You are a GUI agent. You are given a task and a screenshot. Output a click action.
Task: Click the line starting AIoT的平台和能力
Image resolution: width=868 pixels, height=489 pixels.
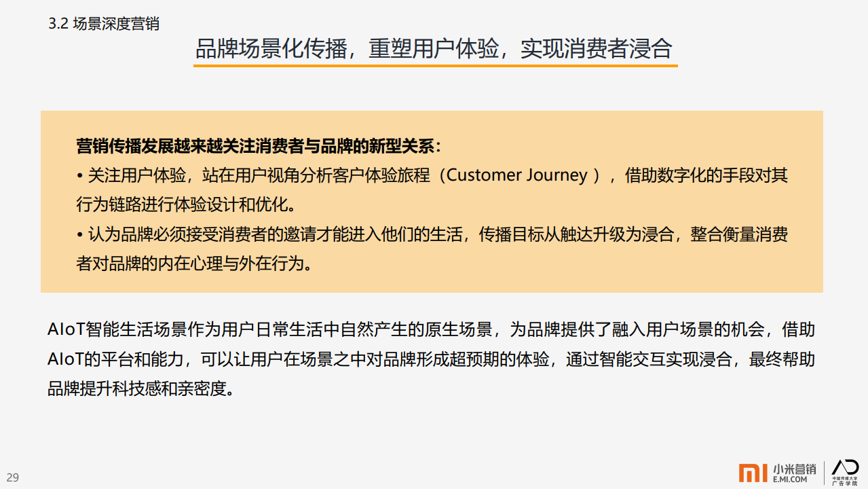click(432, 359)
